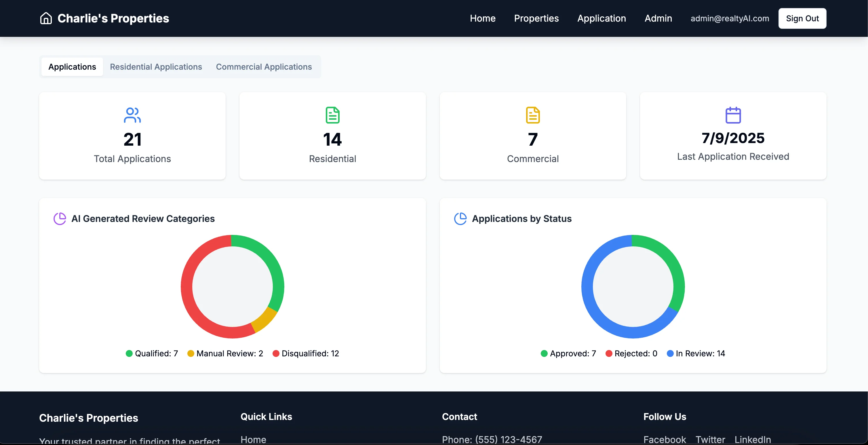Click the footer phone number (555) 123-4567
The height and width of the screenshot is (445, 868).
[509, 440]
